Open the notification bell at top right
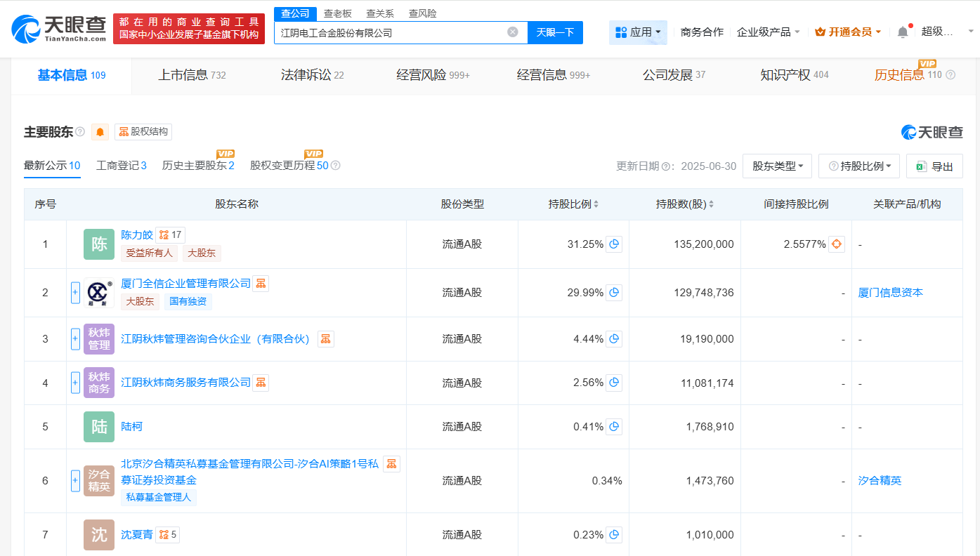980x556 pixels. 902,31
